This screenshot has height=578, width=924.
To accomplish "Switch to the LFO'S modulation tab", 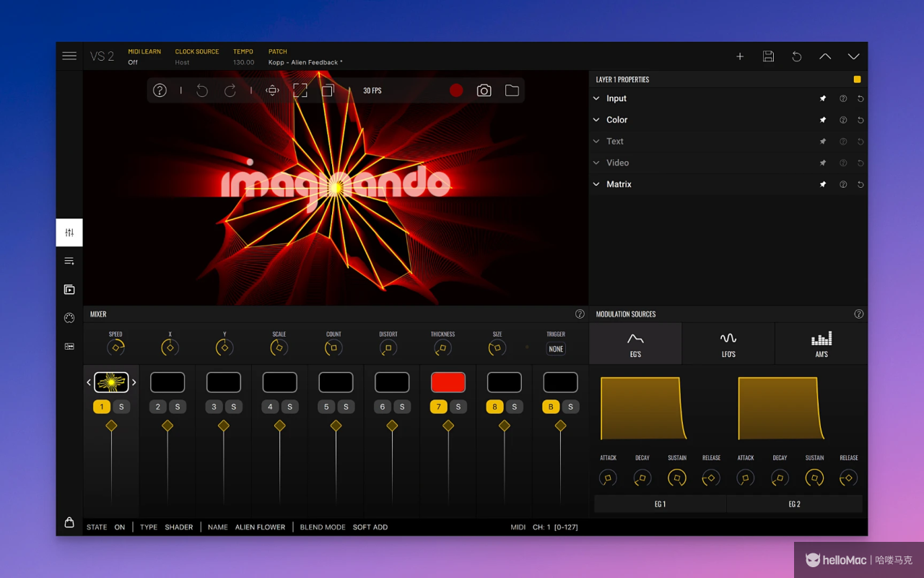I will click(728, 343).
